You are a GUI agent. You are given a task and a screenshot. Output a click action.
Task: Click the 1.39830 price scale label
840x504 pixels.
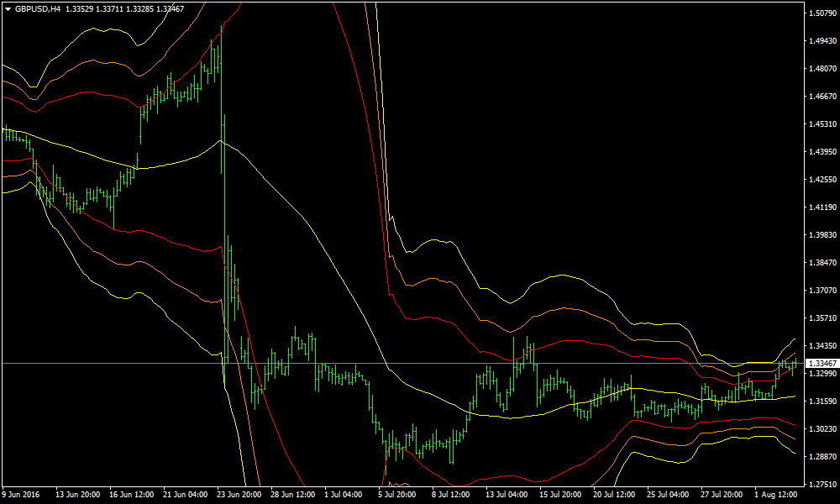[822, 235]
